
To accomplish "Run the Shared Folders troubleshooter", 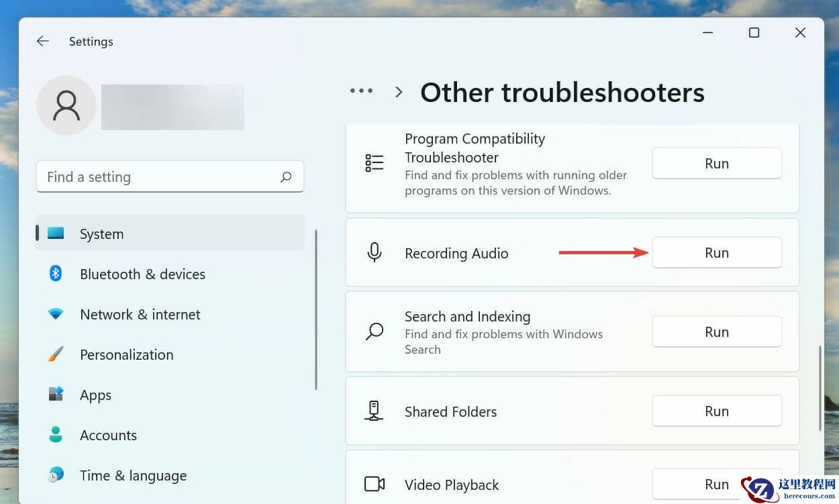I will click(716, 411).
